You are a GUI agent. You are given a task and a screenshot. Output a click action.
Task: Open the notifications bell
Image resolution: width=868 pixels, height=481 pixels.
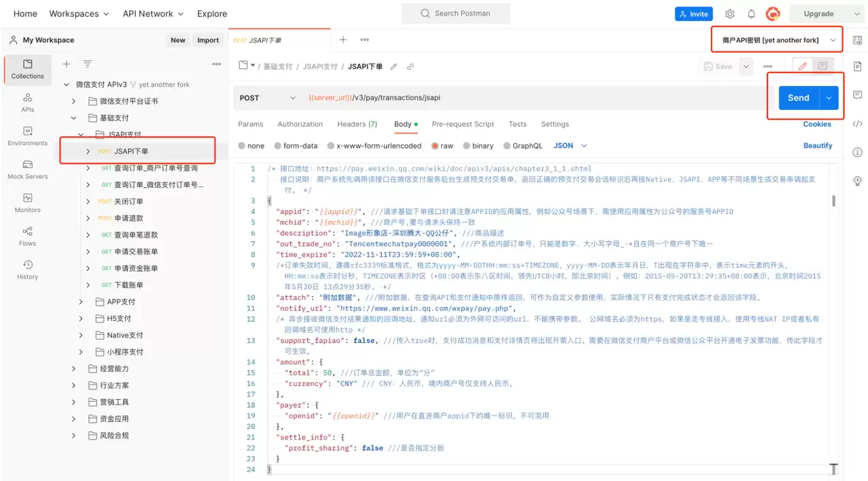pyautogui.click(x=751, y=14)
